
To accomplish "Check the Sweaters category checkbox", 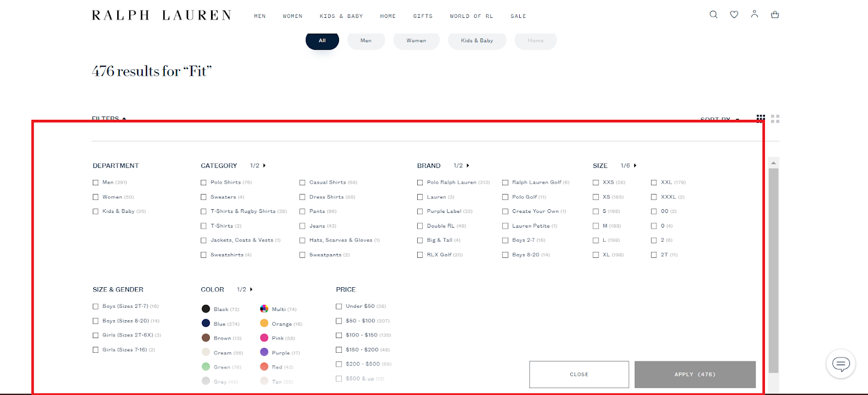I will point(203,197).
